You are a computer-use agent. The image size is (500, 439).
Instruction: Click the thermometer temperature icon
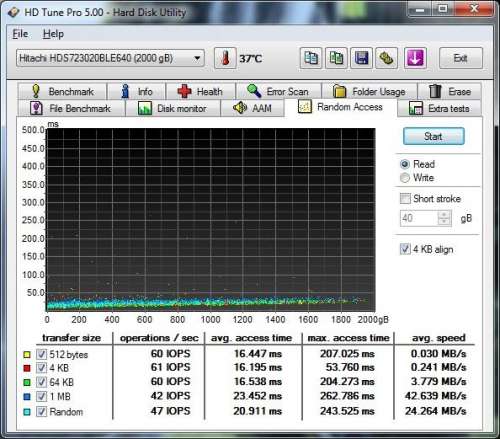pyautogui.click(x=225, y=58)
